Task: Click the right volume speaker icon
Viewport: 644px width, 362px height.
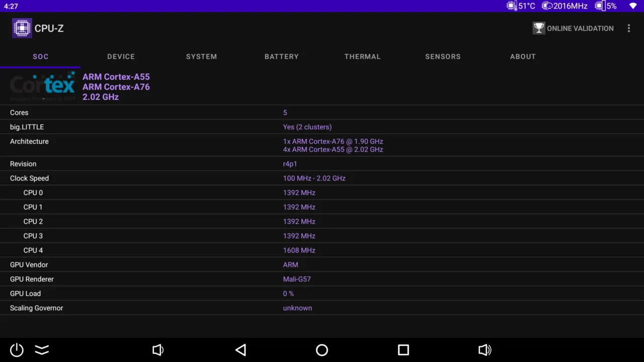Action: point(485,350)
